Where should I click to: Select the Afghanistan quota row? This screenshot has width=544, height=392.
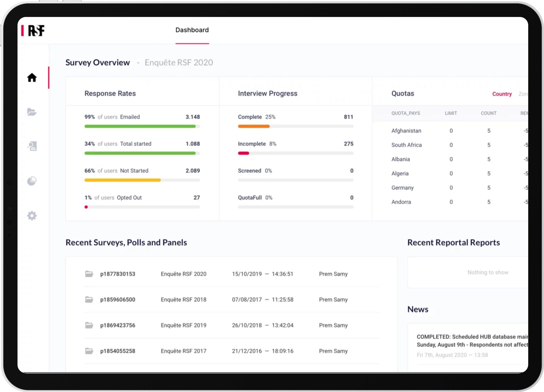click(406, 131)
